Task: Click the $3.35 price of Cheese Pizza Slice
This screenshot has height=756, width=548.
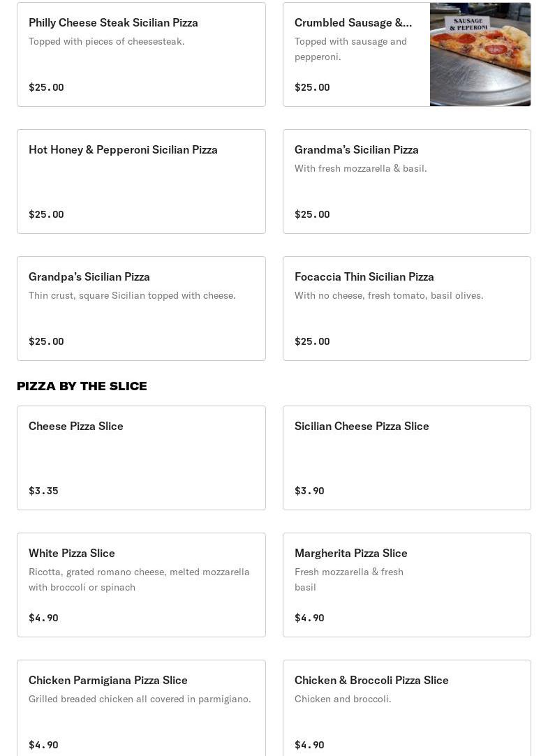Action: point(43,491)
